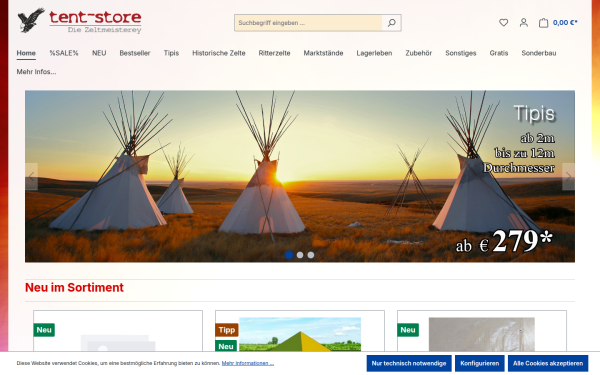Click the tent-store eagle logo
The image size is (600, 375).
point(80,21)
